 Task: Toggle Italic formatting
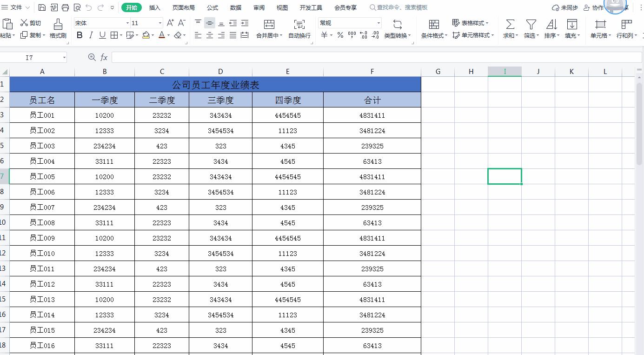[91, 35]
